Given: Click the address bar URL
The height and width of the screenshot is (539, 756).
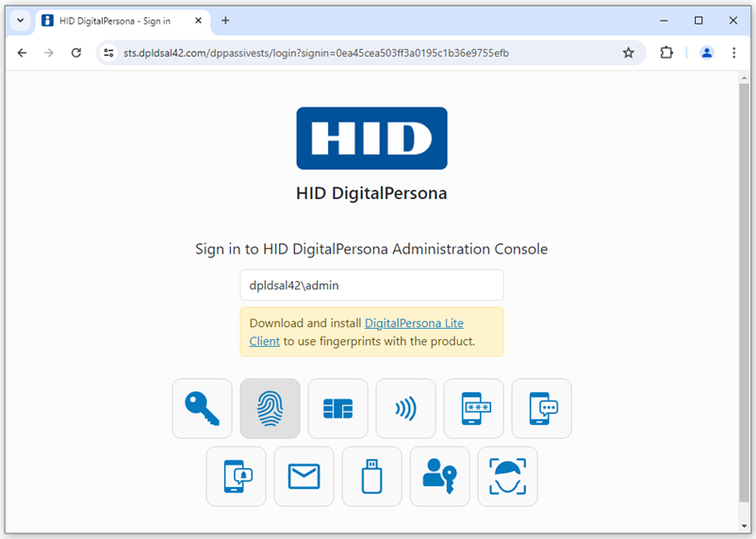Looking at the screenshot, I should click(316, 53).
